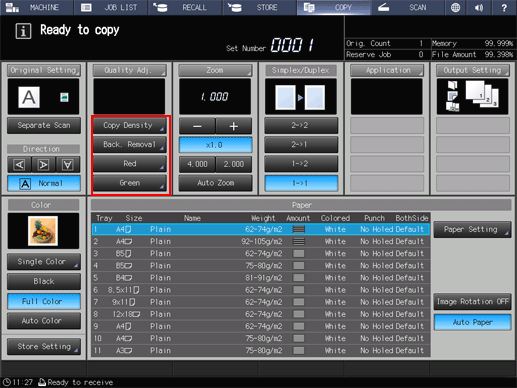Click the Separate Scan button
This screenshot has height=388, width=517.
(x=44, y=125)
